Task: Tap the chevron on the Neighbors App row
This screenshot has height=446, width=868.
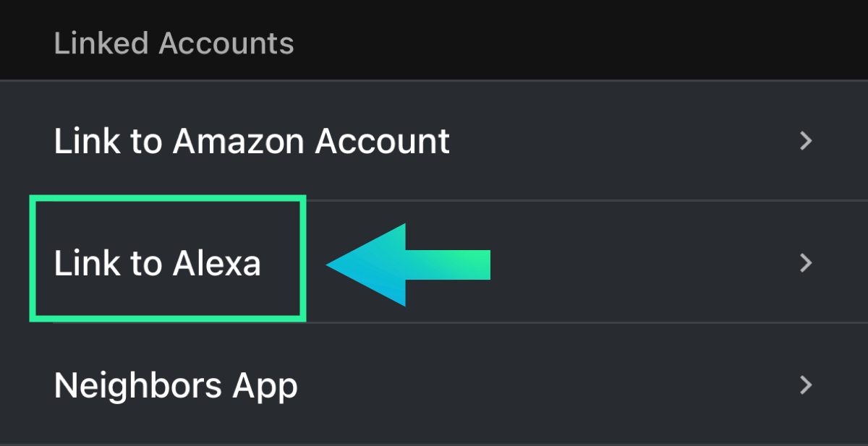Action: [806, 385]
